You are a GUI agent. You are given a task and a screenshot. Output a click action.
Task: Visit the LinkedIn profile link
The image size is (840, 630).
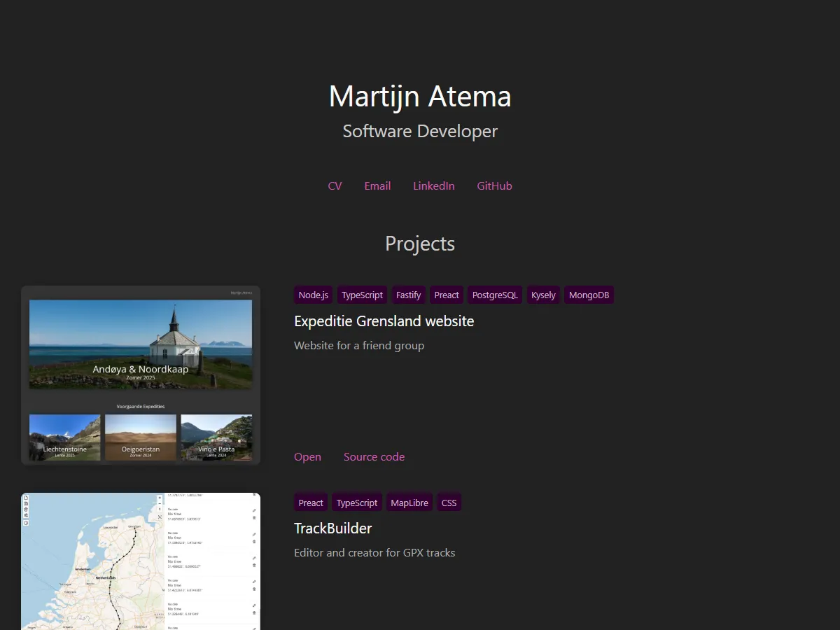click(x=433, y=186)
